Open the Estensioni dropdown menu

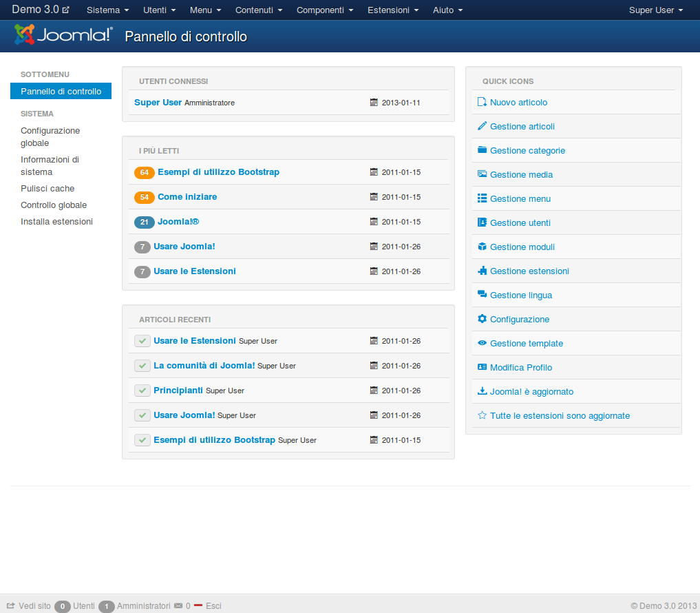point(393,10)
